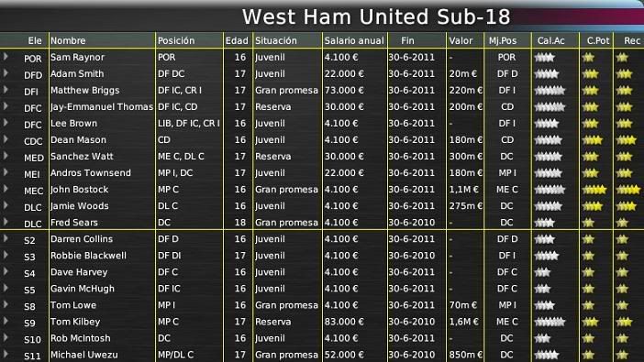Viewport: 644px width, 362px height.
Task: Click John Bostock's current ability stars
Action: click(x=550, y=190)
